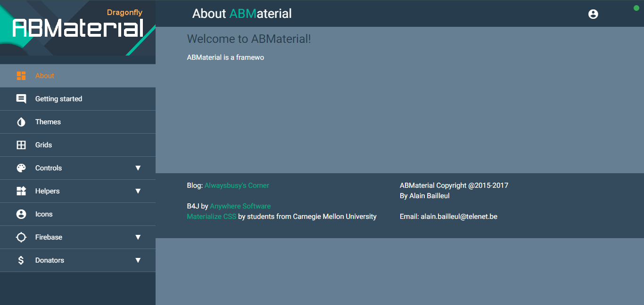Click the Donators dollar sign icon
This screenshot has width=644, height=305.
pos(21,260)
